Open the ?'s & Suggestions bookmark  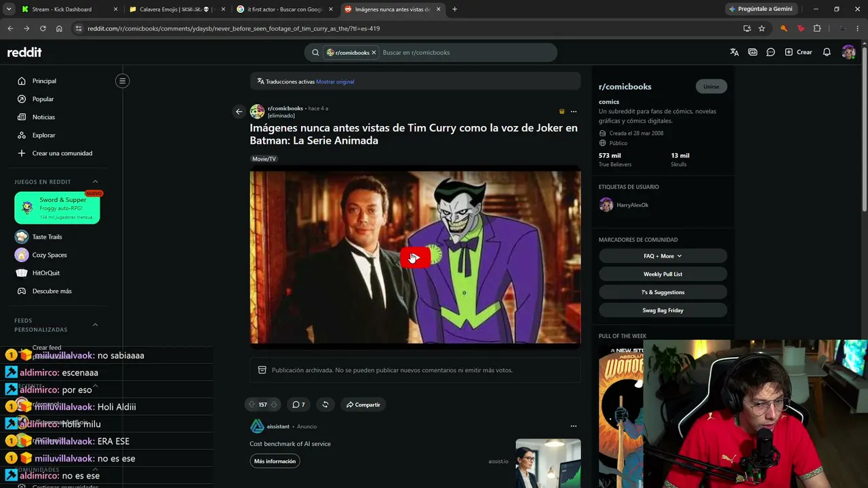pyautogui.click(x=663, y=292)
